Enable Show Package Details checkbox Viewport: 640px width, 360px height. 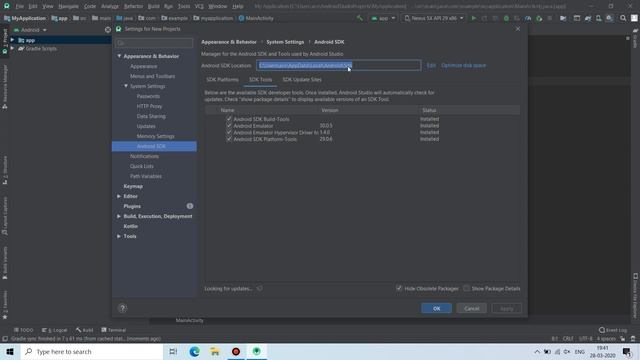(x=467, y=288)
